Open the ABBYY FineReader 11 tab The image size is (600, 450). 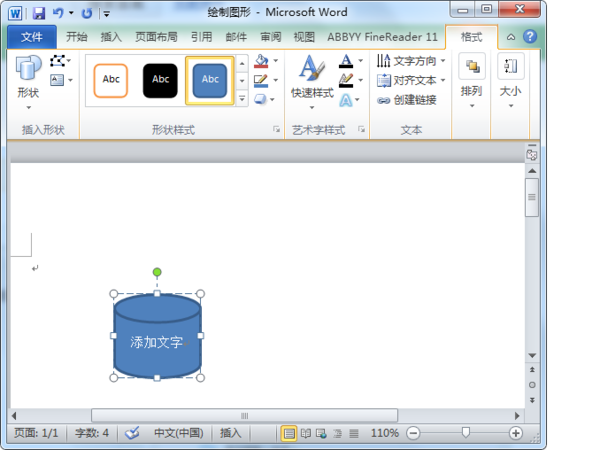tap(382, 37)
